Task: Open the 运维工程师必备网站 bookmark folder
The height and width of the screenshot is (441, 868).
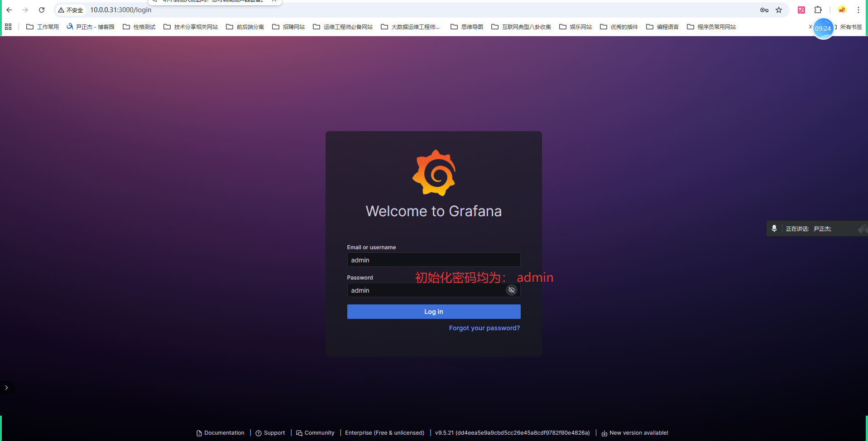Action: tap(343, 27)
